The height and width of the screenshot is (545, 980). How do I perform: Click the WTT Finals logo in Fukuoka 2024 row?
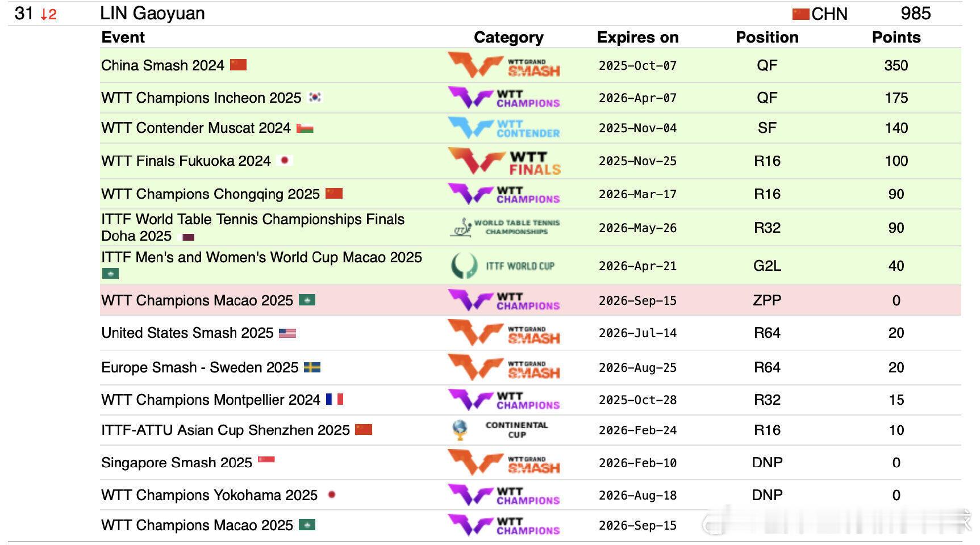pyautogui.click(x=504, y=161)
